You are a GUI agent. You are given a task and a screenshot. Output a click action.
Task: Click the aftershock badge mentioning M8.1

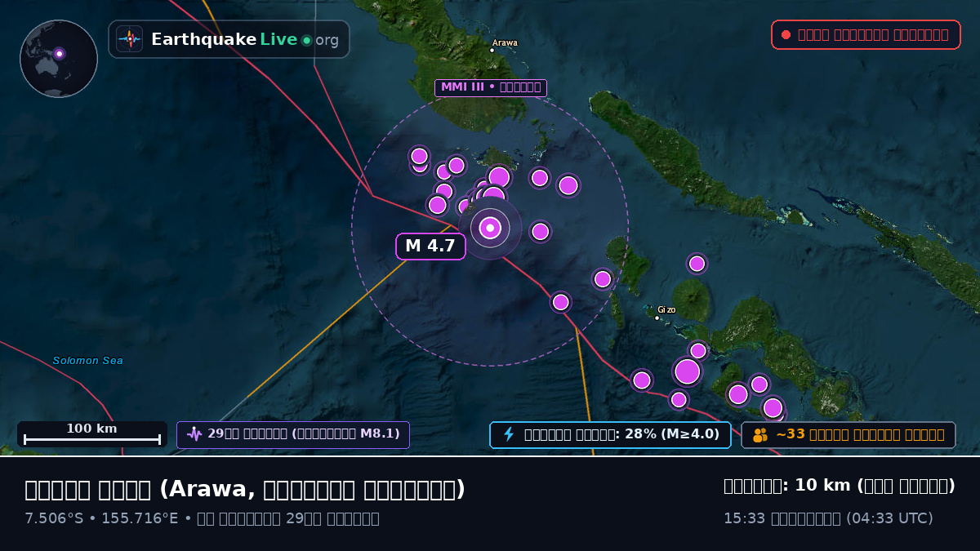click(293, 434)
